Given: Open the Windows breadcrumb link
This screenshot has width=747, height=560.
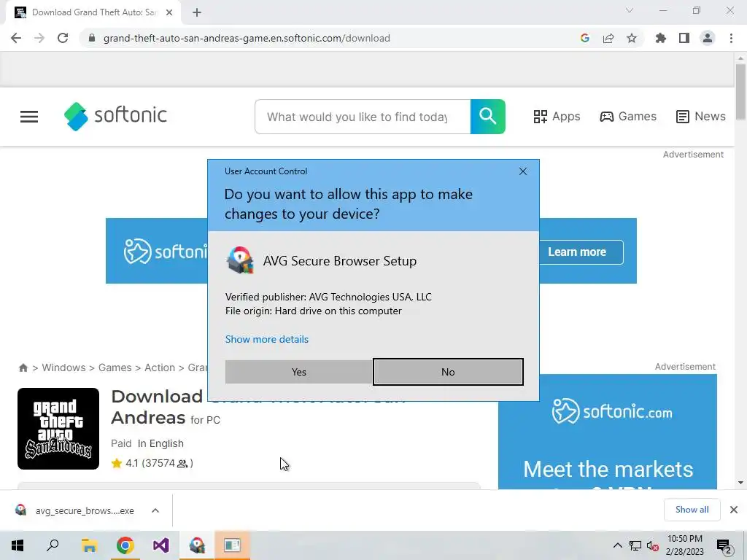Looking at the screenshot, I should coord(64,367).
